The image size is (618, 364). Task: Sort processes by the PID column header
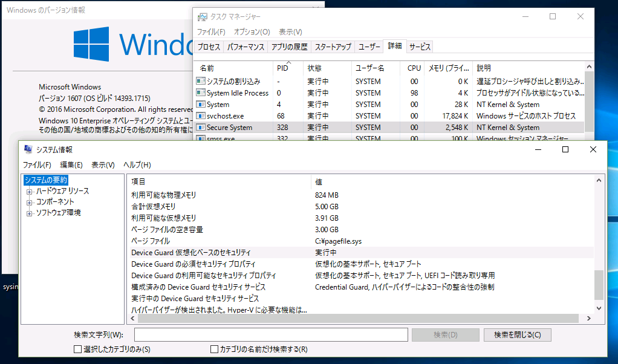[x=282, y=68]
